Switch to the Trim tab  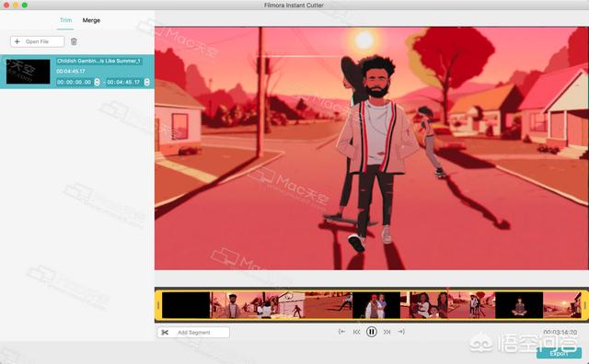65,20
